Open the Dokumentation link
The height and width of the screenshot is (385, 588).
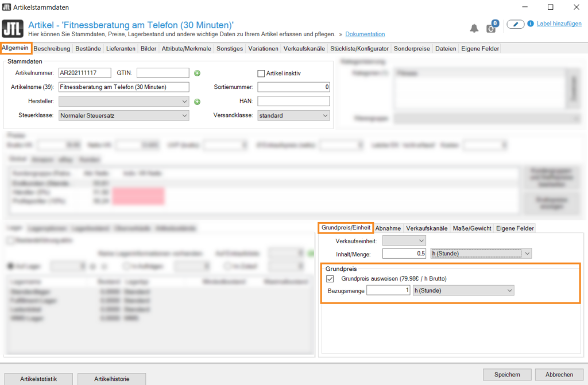pos(365,34)
